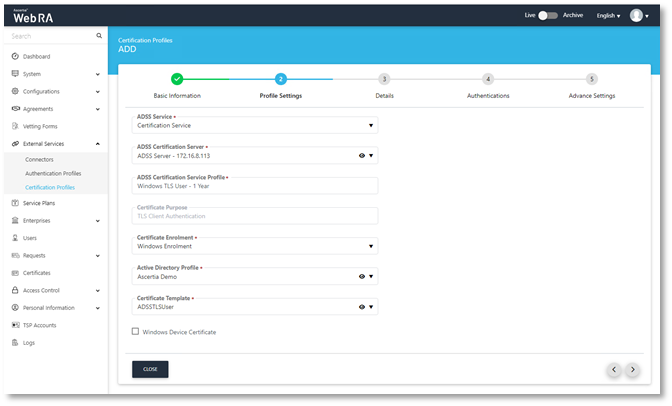Open the ADSS Service dropdown

click(x=256, y=126)
